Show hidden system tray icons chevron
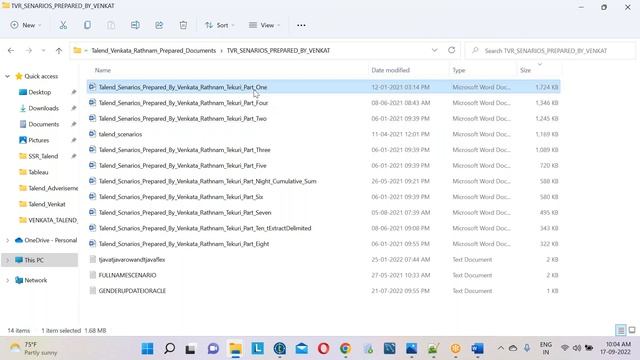This screenshot has height=360, width=640. coord(500,348)
